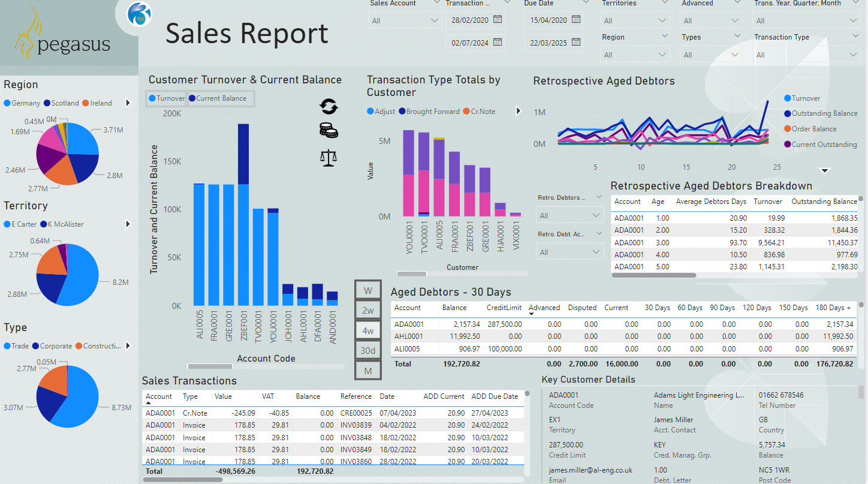Open Retro. Debt. Ac... filter dropdown
Screen dimensions: 868x484
pyautogui.click(x=569, y=252)
